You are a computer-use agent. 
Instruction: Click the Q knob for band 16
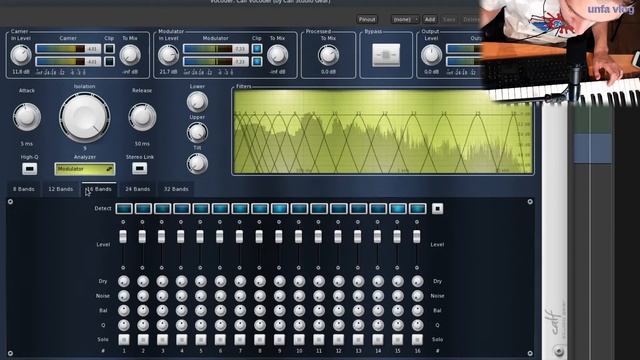click(x=417, y=325)
